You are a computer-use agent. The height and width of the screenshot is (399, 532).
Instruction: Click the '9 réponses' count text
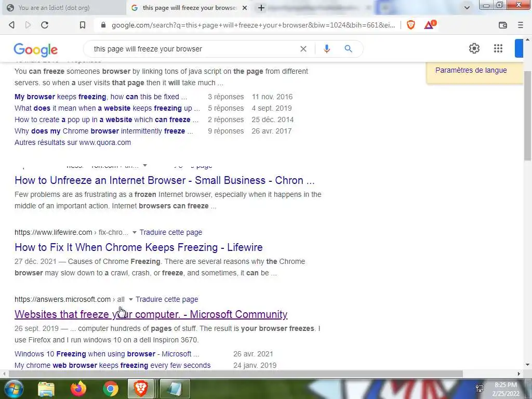[225, 131]
